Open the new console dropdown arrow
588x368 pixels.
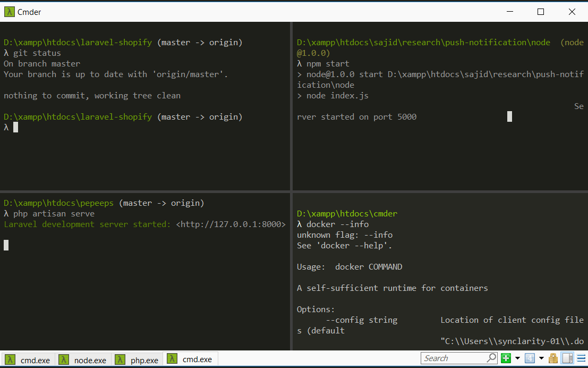(517, 358)
